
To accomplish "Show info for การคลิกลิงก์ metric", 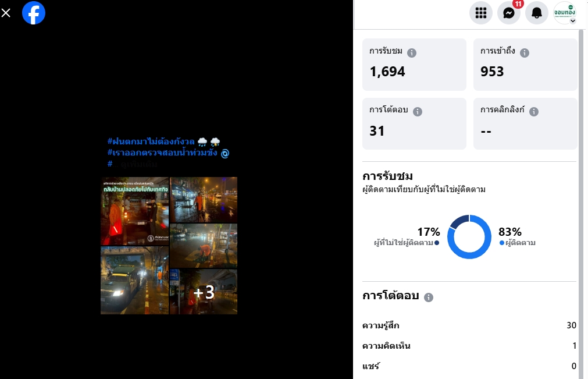I will pos(534,111).
